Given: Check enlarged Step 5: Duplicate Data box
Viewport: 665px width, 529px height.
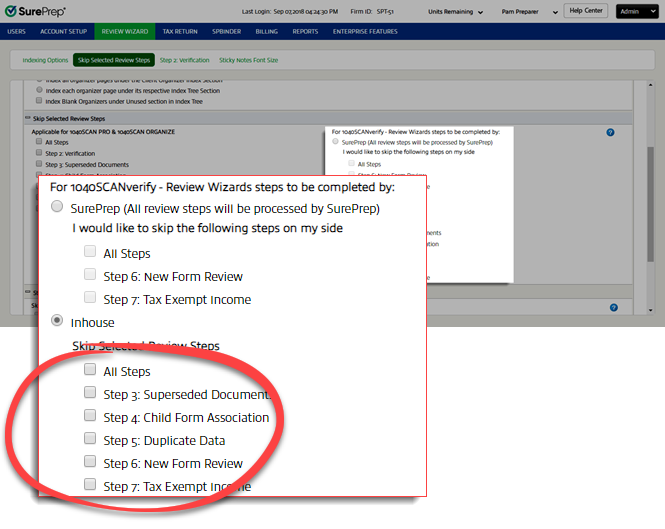Looking at the screenshot, I should pos(90,438).
